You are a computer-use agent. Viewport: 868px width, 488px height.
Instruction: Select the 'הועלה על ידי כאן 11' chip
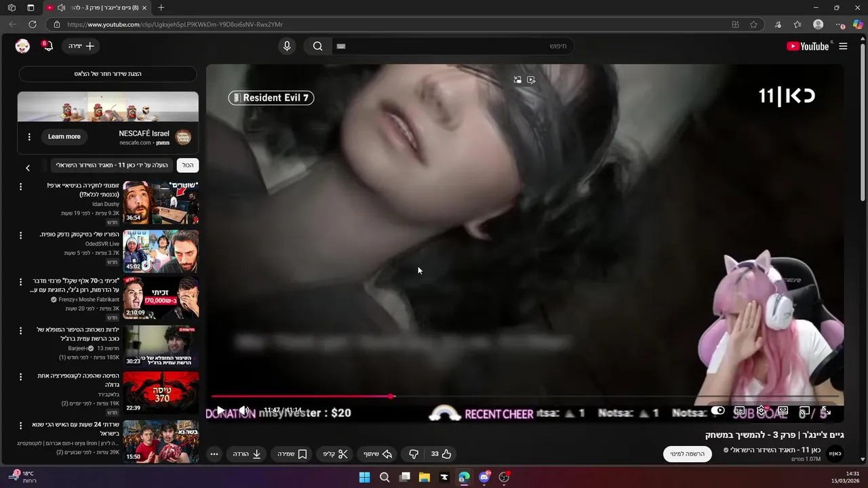point(112,165)
